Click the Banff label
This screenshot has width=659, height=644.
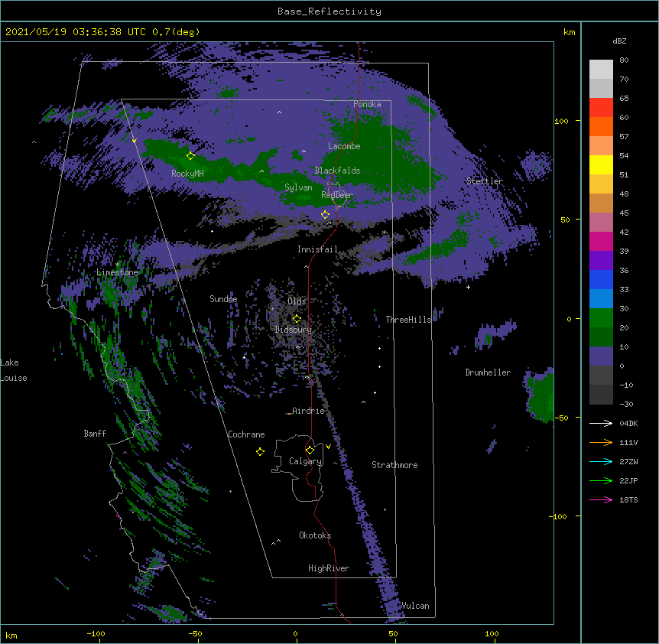point(95,434)
